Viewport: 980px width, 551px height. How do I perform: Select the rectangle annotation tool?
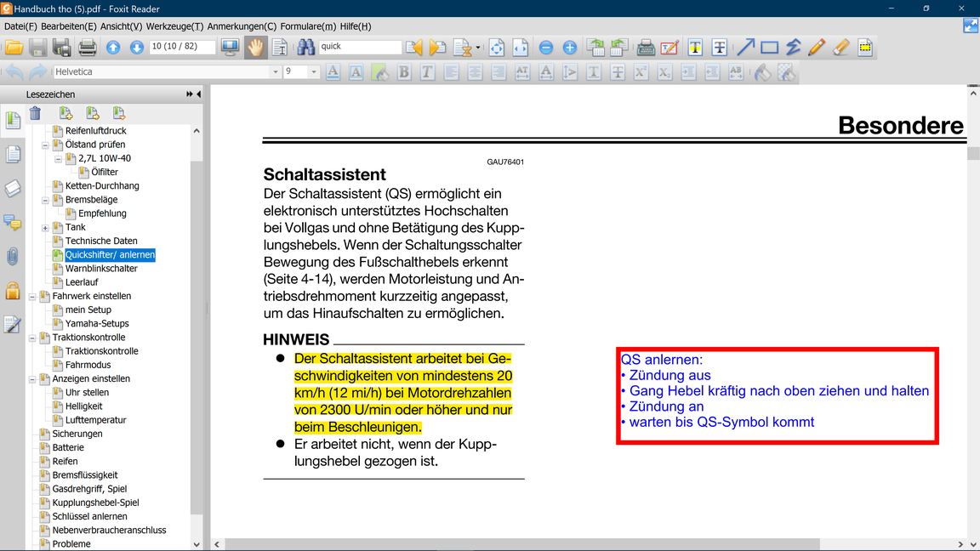(x=769, y=48)
